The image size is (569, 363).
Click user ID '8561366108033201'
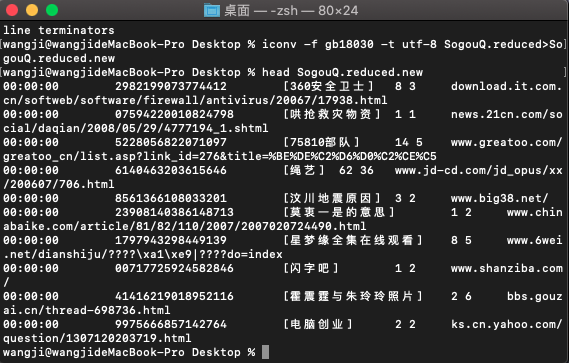[171, 198]
